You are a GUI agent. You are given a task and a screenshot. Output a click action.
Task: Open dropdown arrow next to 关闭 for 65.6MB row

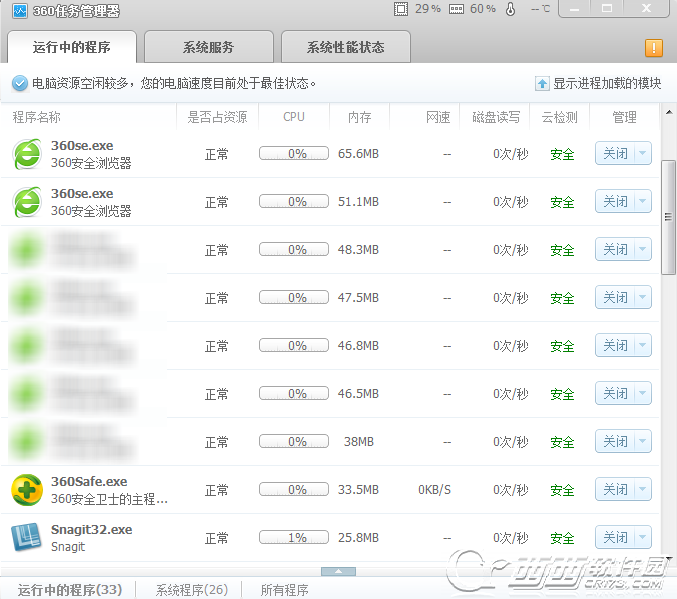pyautogui.click(x=642, y=153)
